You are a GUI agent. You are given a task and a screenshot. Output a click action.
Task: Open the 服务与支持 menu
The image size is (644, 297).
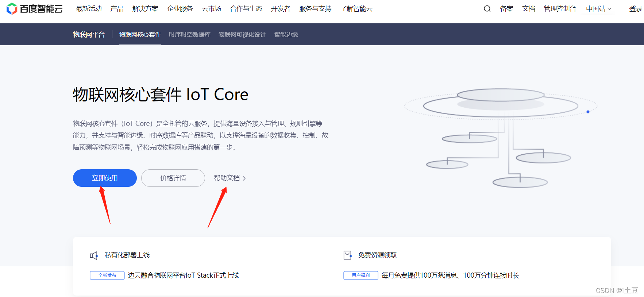click(315, 9)
